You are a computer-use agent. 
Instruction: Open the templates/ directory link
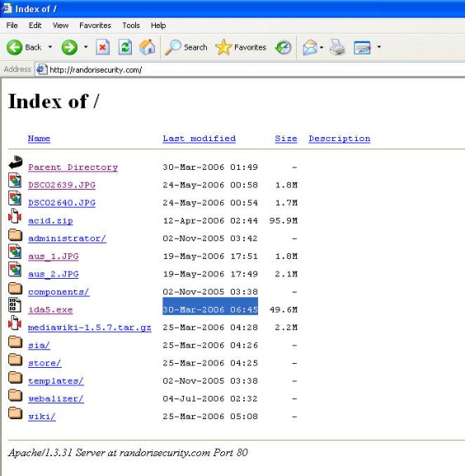[56, 381]
